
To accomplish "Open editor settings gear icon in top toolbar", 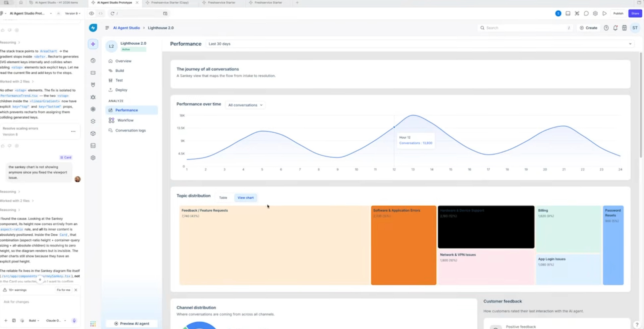I will pyautogui.click(x=595, y=14).
